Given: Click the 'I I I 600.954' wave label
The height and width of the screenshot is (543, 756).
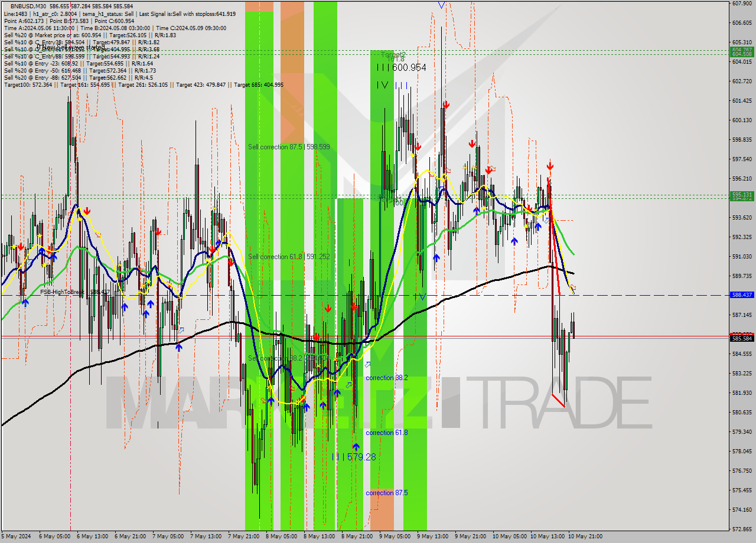Looking at the screenshot, I should pyautogui.click(x=402, y=68).
